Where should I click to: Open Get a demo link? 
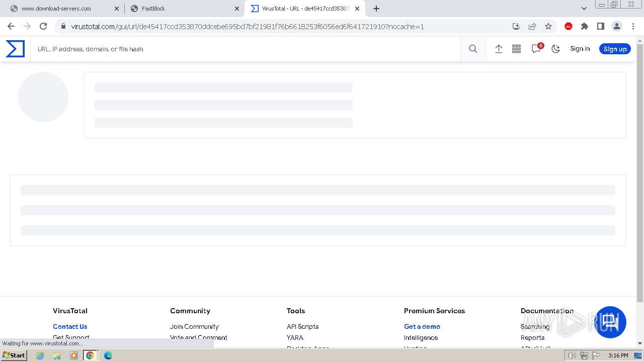(422, 326)
